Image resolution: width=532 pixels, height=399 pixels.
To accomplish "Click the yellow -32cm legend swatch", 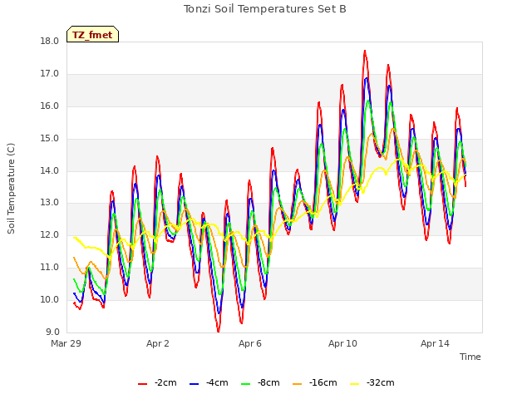I will [x=354, y=384].
